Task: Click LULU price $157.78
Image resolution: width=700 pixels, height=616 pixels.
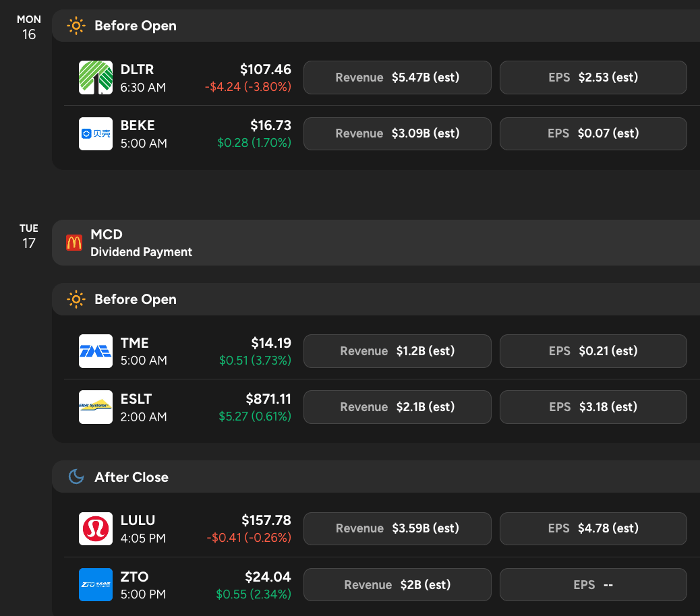Action: point(266,520)
